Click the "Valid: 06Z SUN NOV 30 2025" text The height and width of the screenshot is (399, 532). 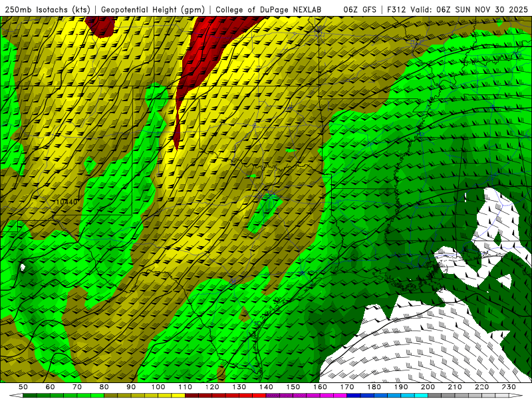[x=469, y=9]
